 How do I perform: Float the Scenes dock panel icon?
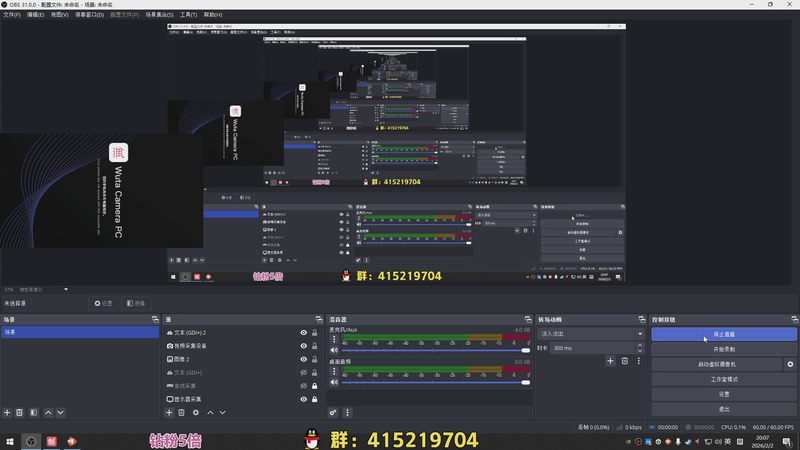click(x=155, y=319)
